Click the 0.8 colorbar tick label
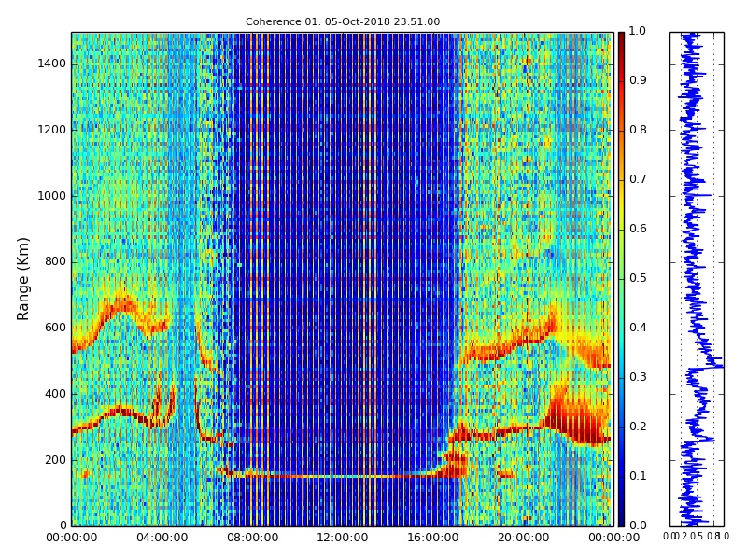This screenshot has height=560, width=747. click(x=638, y=130)
